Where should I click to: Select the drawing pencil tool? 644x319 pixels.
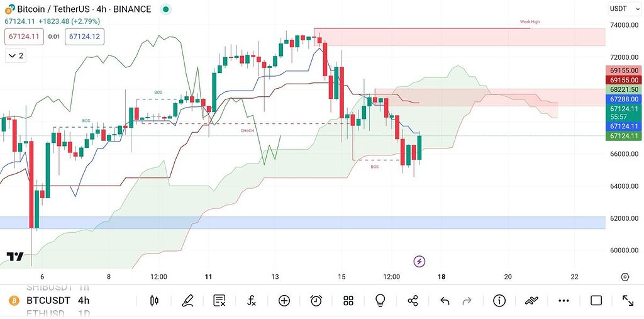pos(187,301)
